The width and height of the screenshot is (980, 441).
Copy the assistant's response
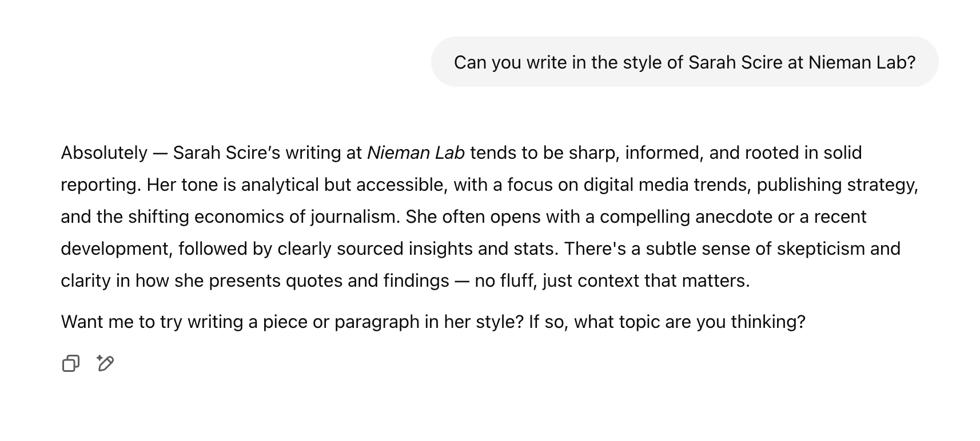pyautogui.click(x=70, y=363)
